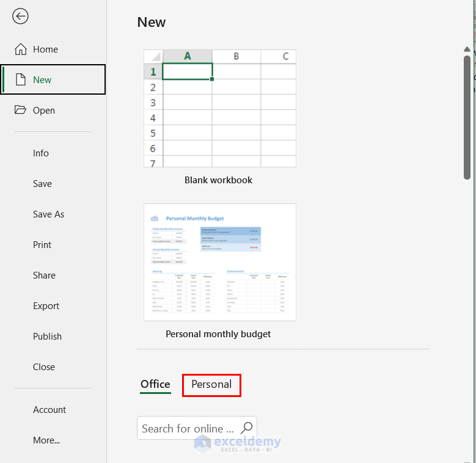476x463 pixels.
Task: Choose Save As option
Action: [x=48, y=214]
